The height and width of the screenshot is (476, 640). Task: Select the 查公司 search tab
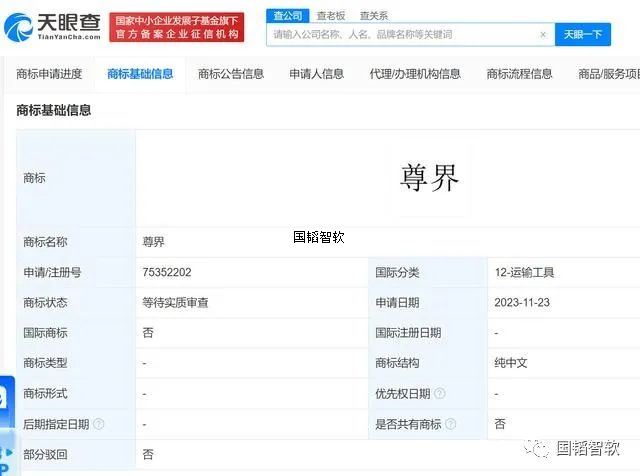tap(288, 16)
